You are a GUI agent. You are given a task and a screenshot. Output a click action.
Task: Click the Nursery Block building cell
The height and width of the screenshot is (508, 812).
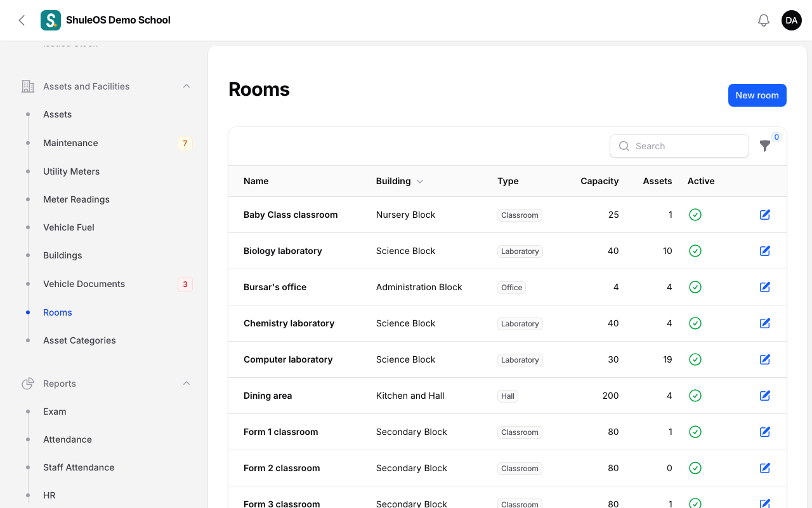pyautogui.click(x=406, y=215)
